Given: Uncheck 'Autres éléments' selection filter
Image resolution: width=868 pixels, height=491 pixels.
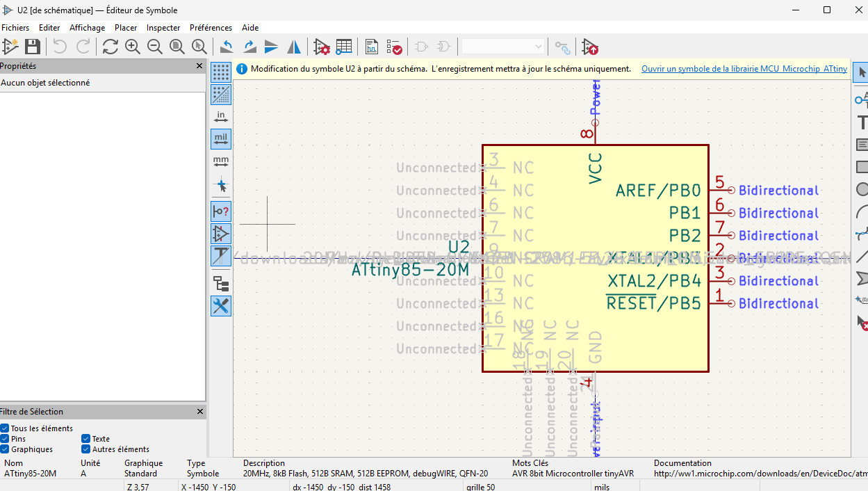Looking at the screenshot, I should coord(86,449).
